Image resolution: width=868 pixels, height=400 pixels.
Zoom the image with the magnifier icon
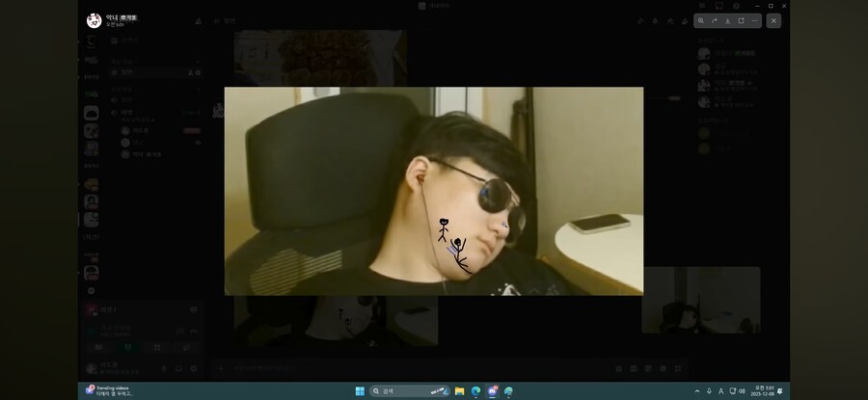point(701,21)
